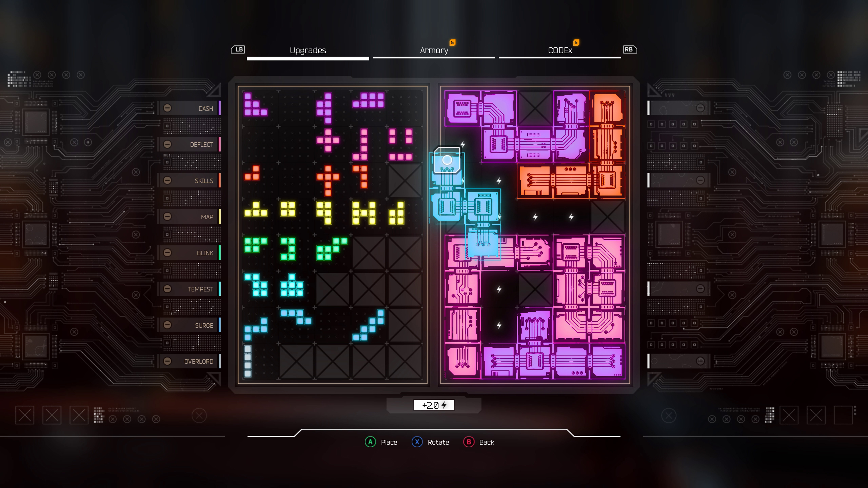
Task: Toggle the BLINK ability minus button
Action: click(167, 252)
